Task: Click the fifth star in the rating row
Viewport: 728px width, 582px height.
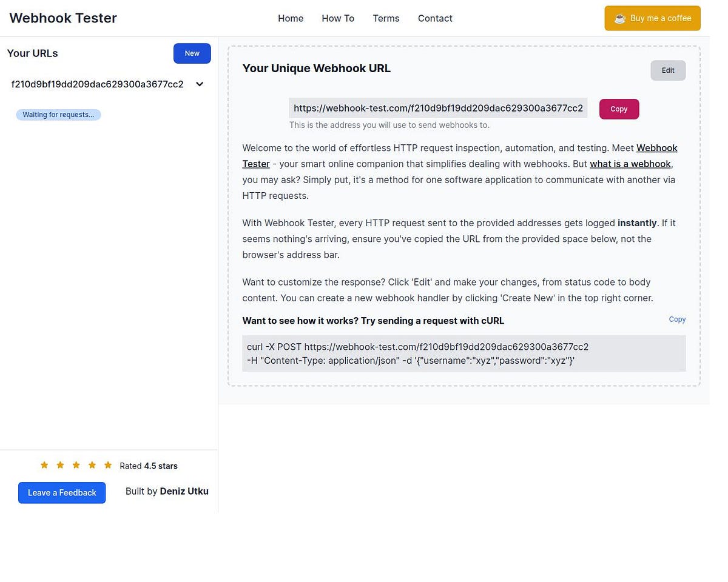Action: click(107, 465)
